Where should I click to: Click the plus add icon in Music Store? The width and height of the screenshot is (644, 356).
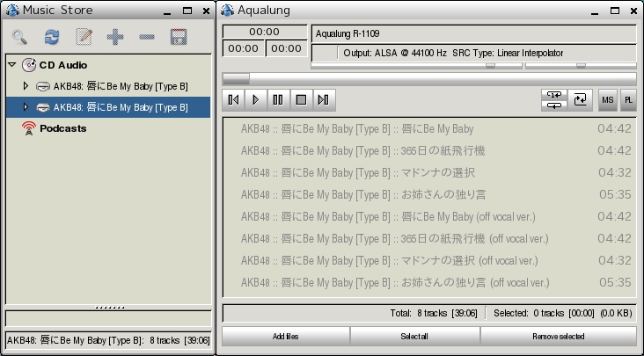[115, 37]
